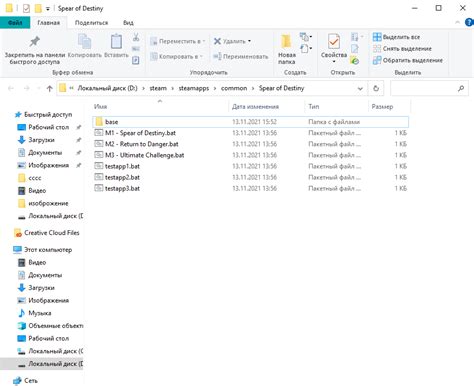The height and width of the screenshot is (386, 474).
Task: Click Deselect all button label
Action: tap(407, 49)
